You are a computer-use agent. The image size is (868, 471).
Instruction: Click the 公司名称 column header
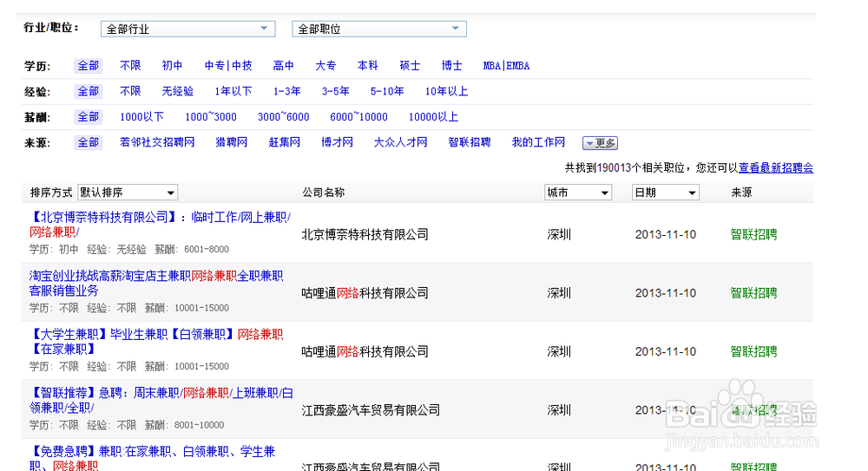click(x=323, y=193)
